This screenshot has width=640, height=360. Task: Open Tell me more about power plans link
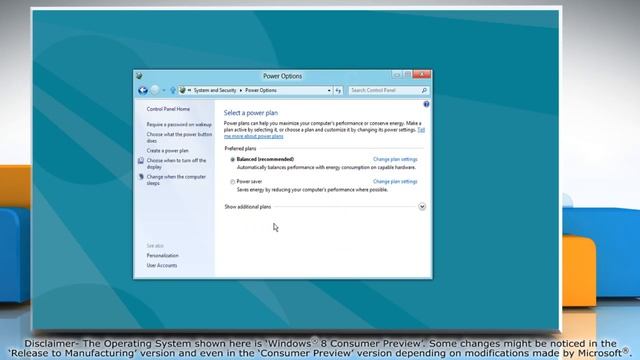pos(253,136)
